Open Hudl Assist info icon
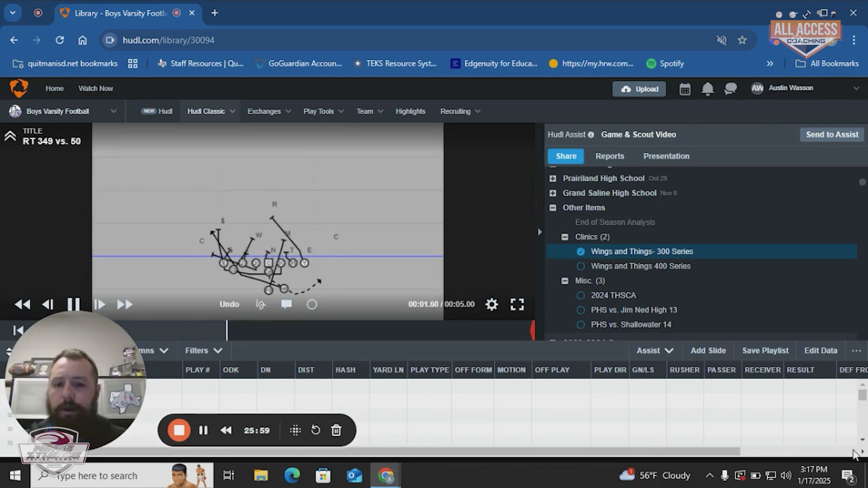The width and height of the screenshot is (868, 488). [591, 135]
